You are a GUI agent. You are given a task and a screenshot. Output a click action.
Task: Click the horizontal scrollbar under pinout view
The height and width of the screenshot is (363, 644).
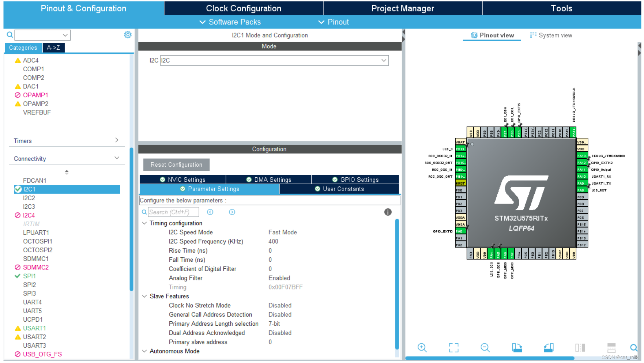[490, 358]
